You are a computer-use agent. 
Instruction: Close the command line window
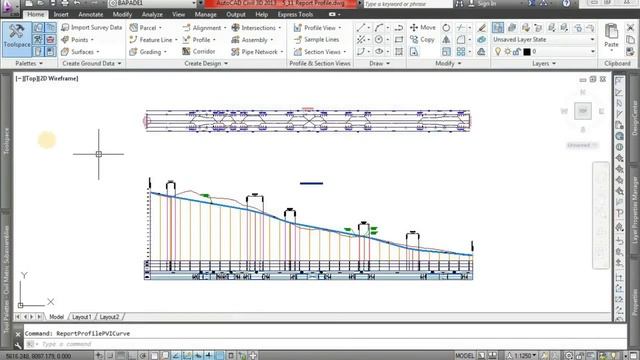(18, 334)
